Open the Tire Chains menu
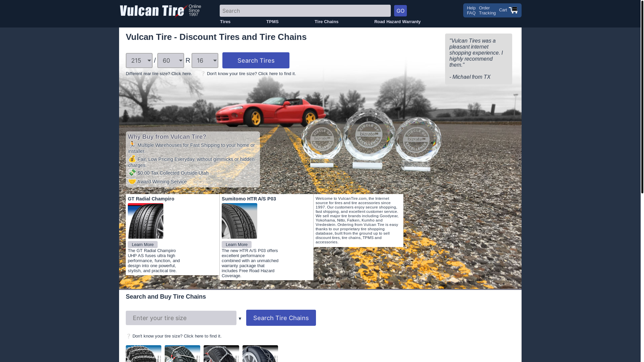Viewport: 644px width, 362px height. [326, 22]
